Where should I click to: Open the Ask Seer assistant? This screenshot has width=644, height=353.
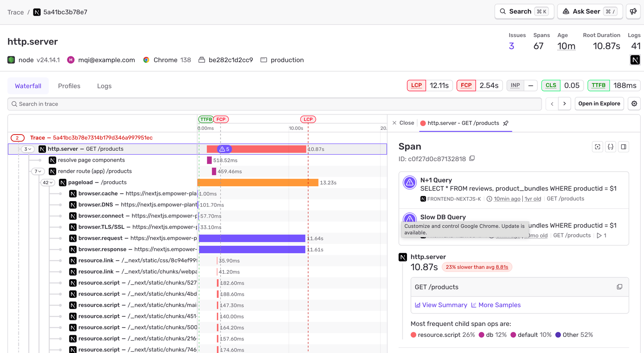click(x=590, y=11)
